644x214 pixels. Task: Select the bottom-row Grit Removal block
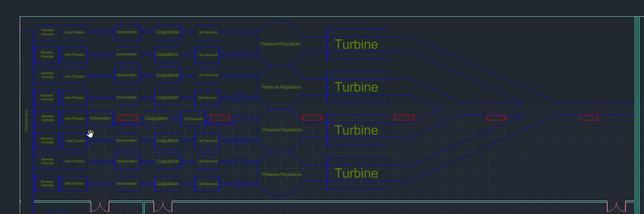[x=207, y=184]
